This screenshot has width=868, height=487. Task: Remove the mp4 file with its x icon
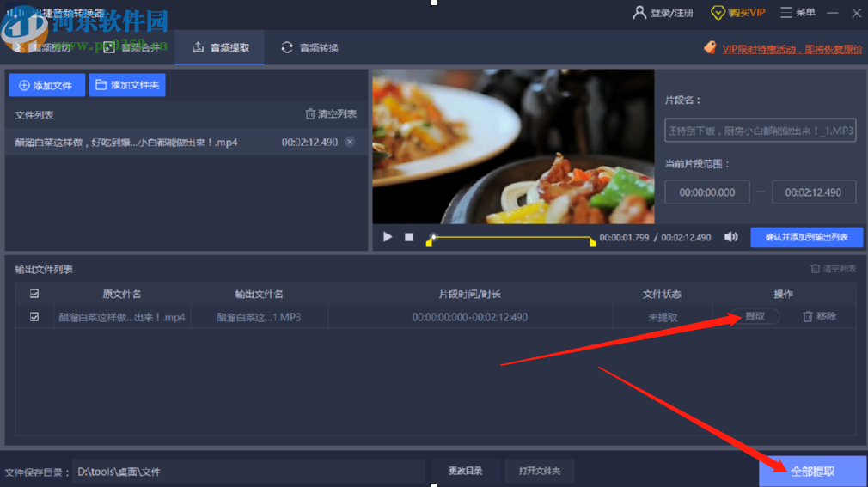350,143
